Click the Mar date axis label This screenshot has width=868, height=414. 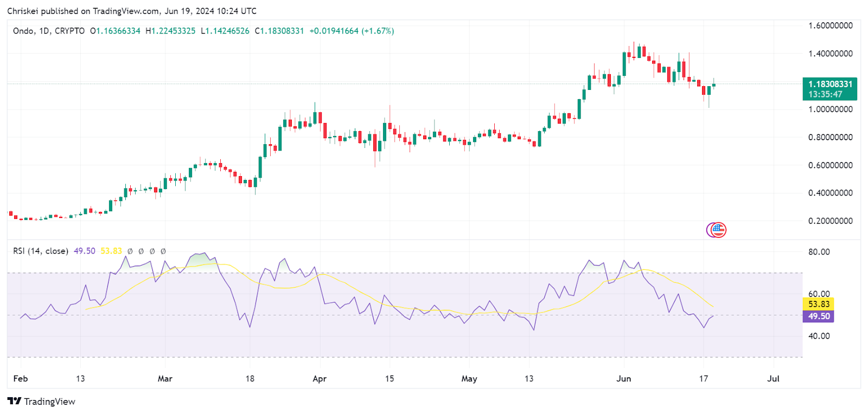[x=165, y=379]
